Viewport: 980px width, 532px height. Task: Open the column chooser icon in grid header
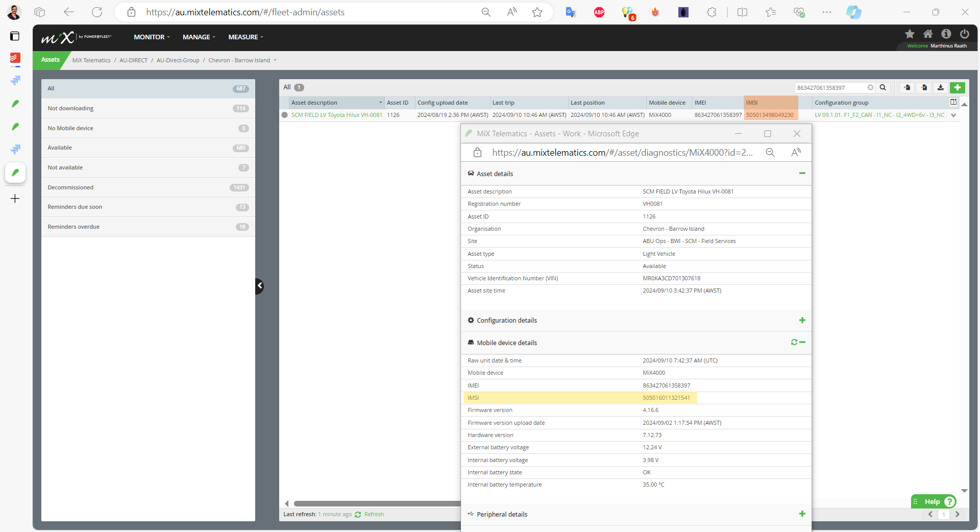(x=953, y=102)
